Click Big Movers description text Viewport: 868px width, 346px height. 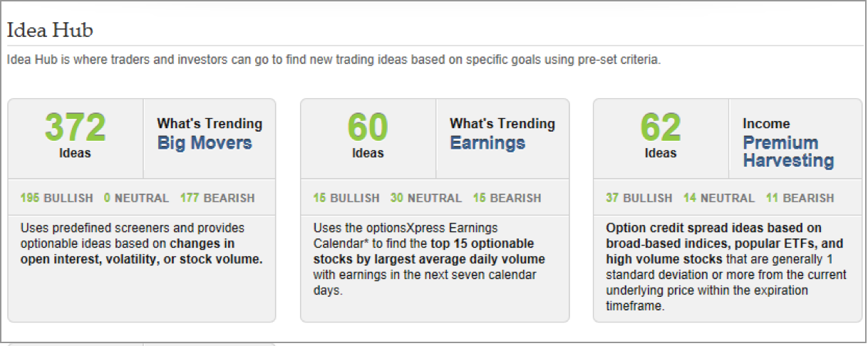141,243
